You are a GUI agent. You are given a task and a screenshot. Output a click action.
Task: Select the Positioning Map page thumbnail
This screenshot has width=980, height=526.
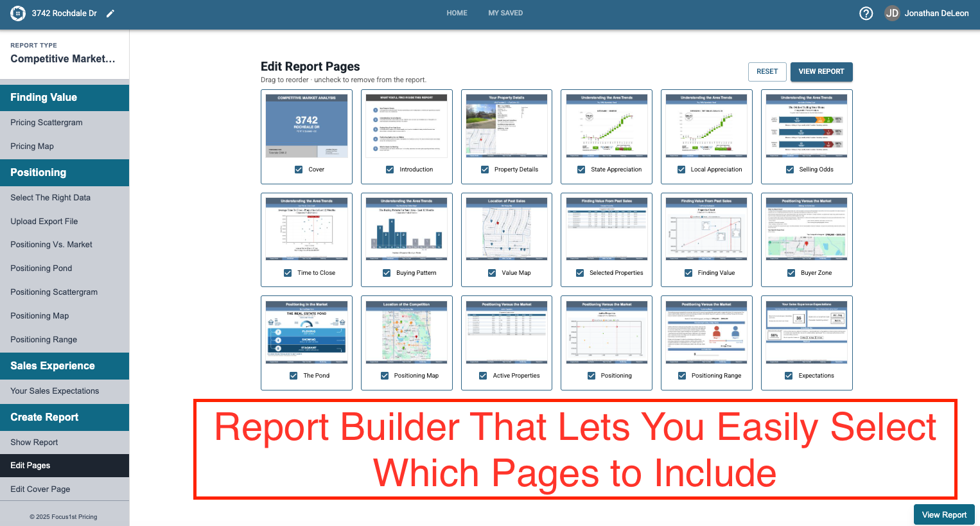tap(407, 332)
